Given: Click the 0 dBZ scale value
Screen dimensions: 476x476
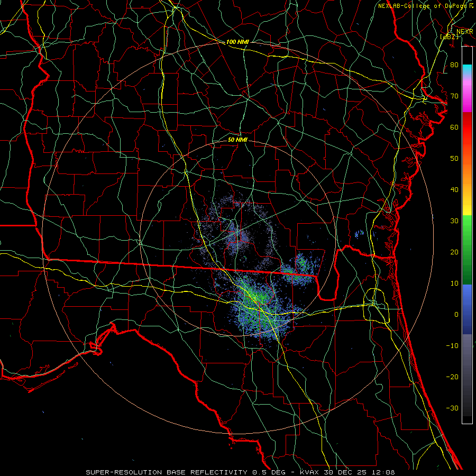Looking at the screenshot, I should 456,315.
